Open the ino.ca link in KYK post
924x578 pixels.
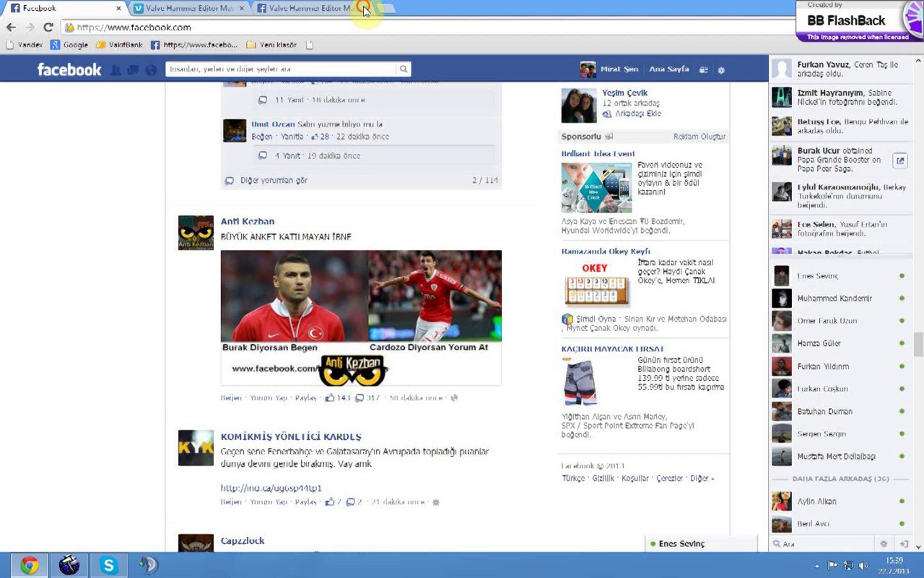click(x=271, y=488)
